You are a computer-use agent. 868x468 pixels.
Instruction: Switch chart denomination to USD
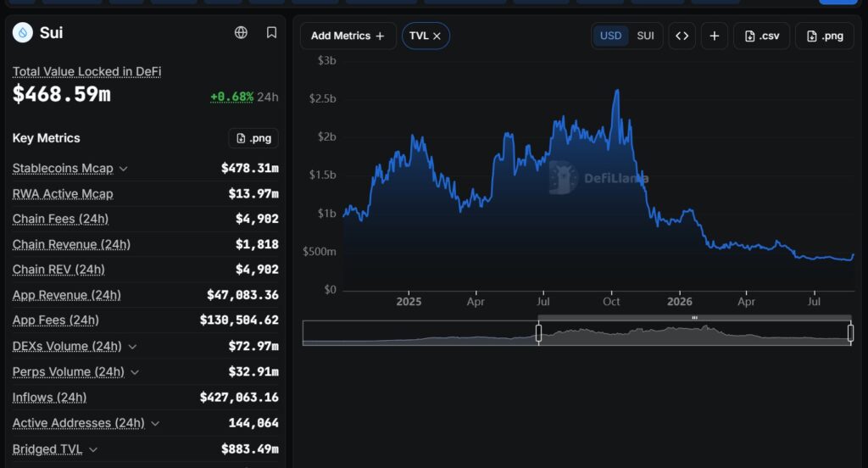pyautogui.click(x=610, y=36)
